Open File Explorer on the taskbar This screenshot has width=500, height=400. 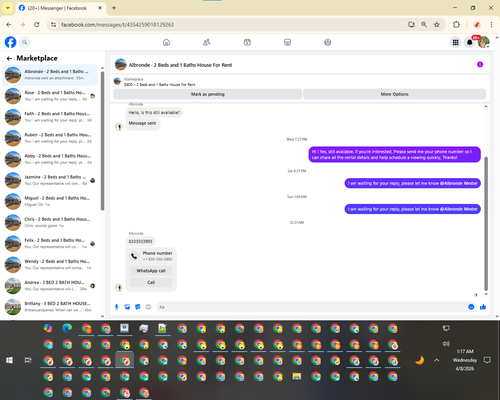297,377
